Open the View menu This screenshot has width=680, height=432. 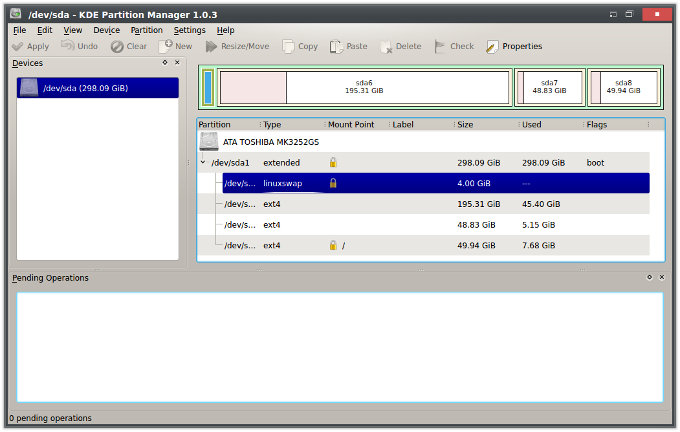pos(73,30)
